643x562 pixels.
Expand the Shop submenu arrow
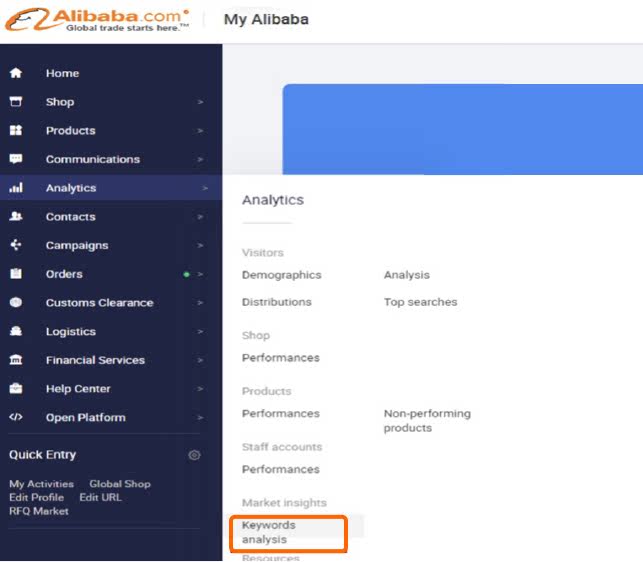200,102
